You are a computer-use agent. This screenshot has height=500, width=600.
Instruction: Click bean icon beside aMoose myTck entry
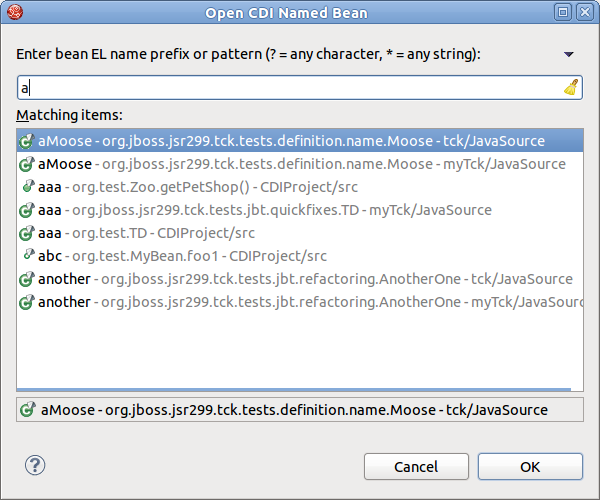coord(27,164)
